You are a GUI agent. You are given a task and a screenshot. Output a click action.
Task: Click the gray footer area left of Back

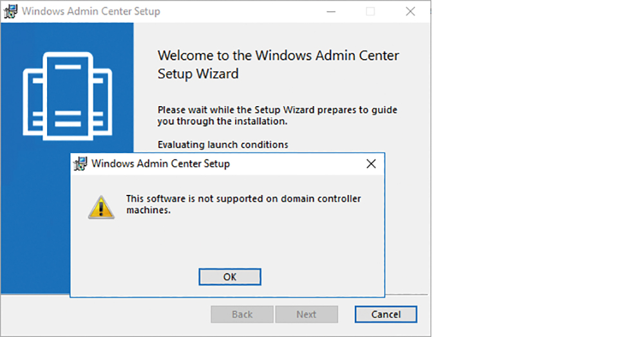[106, 314]
